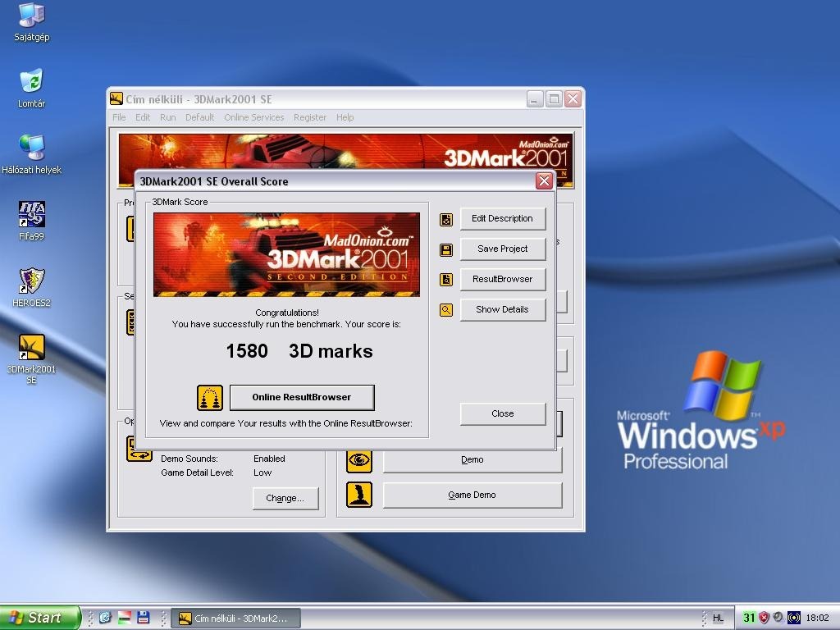Click the Show Details button
840x630 pixels.
(x=503, y=309)
